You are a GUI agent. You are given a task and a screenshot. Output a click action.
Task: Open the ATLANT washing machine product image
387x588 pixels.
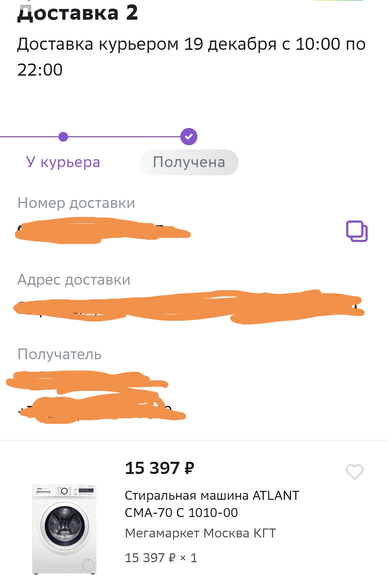click(x=64, y=529)
